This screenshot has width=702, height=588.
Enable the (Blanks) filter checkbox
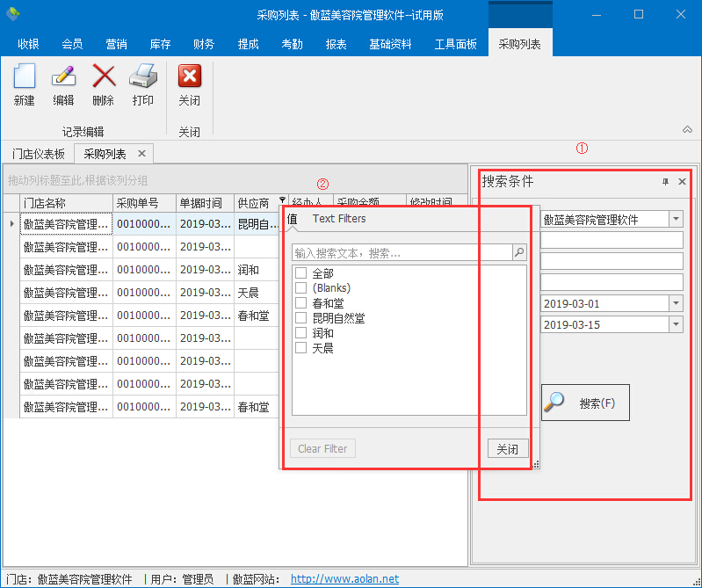pyautogui.click(x=300, y=288)
